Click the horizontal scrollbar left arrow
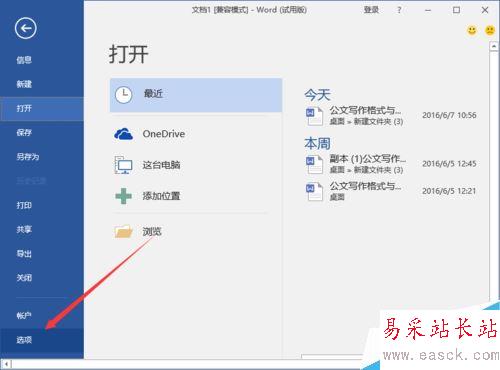The width and height of the screenshot is (500, 370). tap(6, 364)
